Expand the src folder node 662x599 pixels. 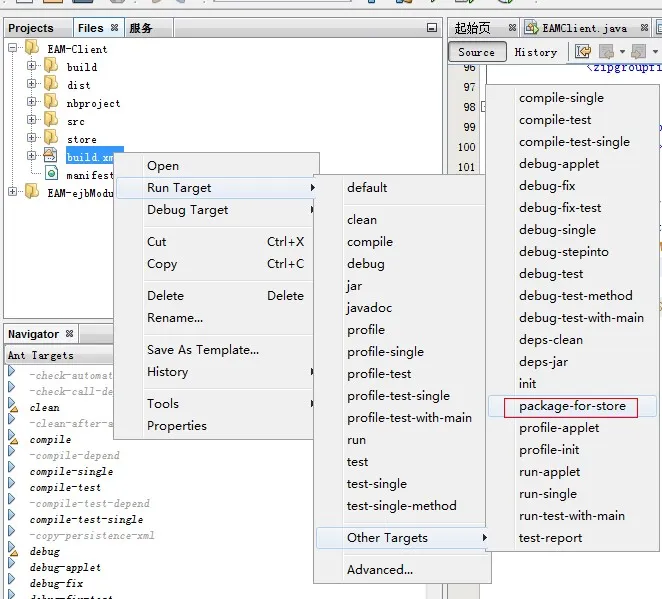[x=32, y=120]
